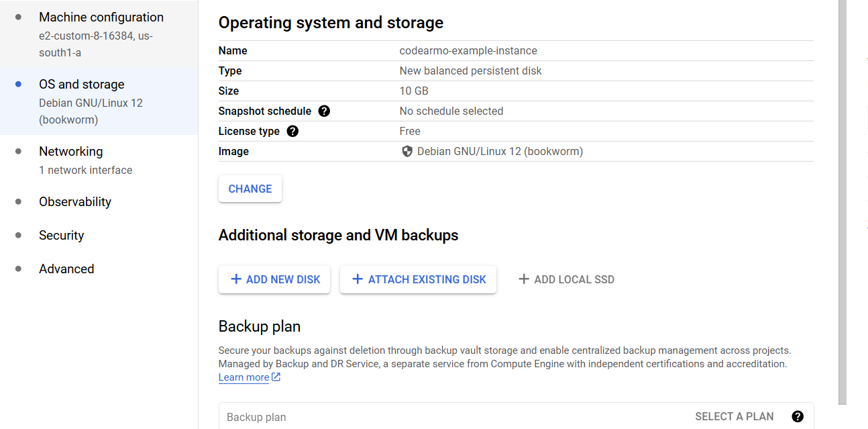Open the OS and storage section
The image size is (868, 429).
pyautogui.click(x=99, y=101)
